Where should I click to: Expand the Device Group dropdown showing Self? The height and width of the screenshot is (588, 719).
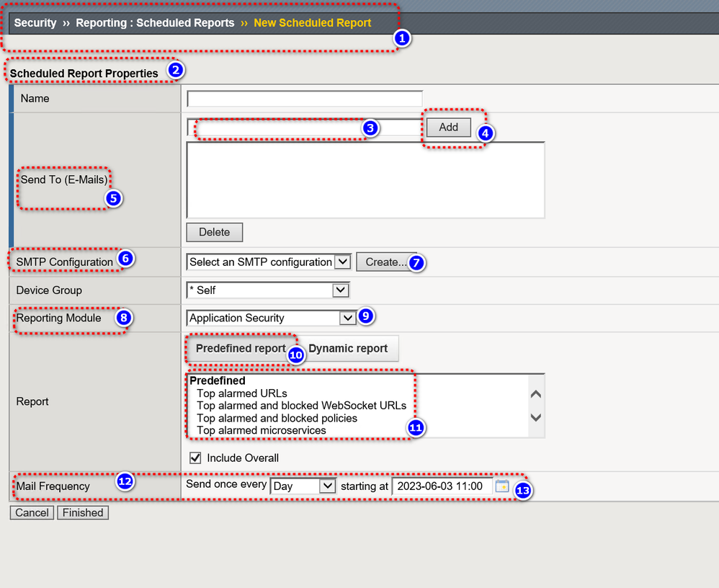268,290
